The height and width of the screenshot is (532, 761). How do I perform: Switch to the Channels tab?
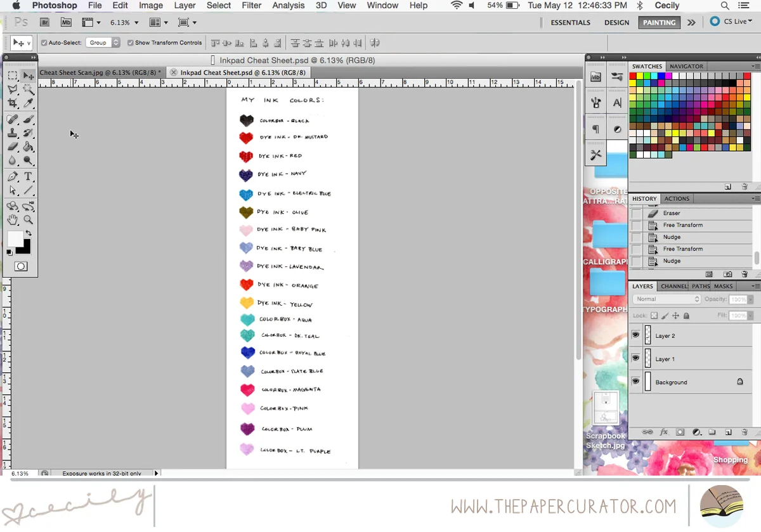click(x=673, y=287)
